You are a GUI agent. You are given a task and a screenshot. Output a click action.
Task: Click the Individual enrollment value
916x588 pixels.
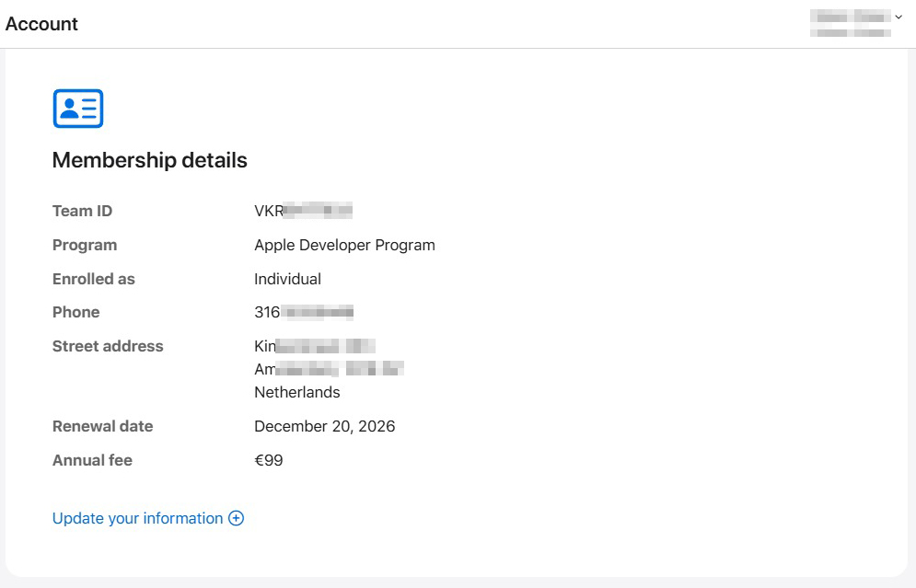tap(287, 279)
